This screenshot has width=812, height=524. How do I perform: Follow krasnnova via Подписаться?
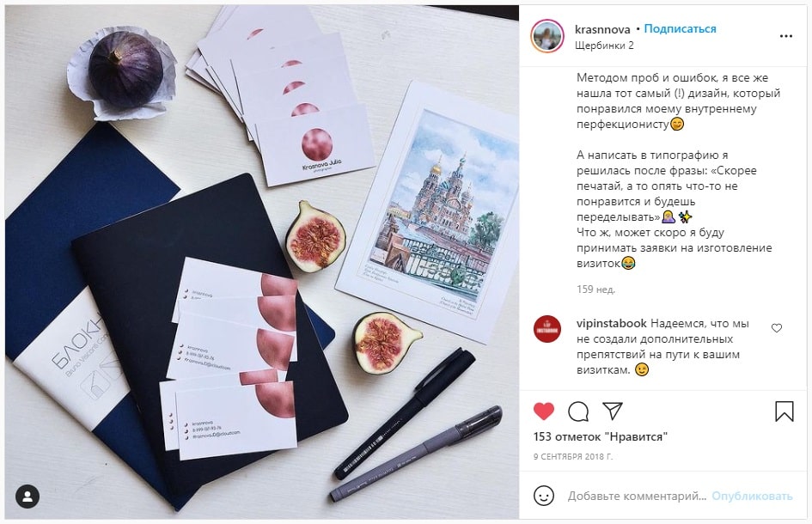[x=680, y=29]
